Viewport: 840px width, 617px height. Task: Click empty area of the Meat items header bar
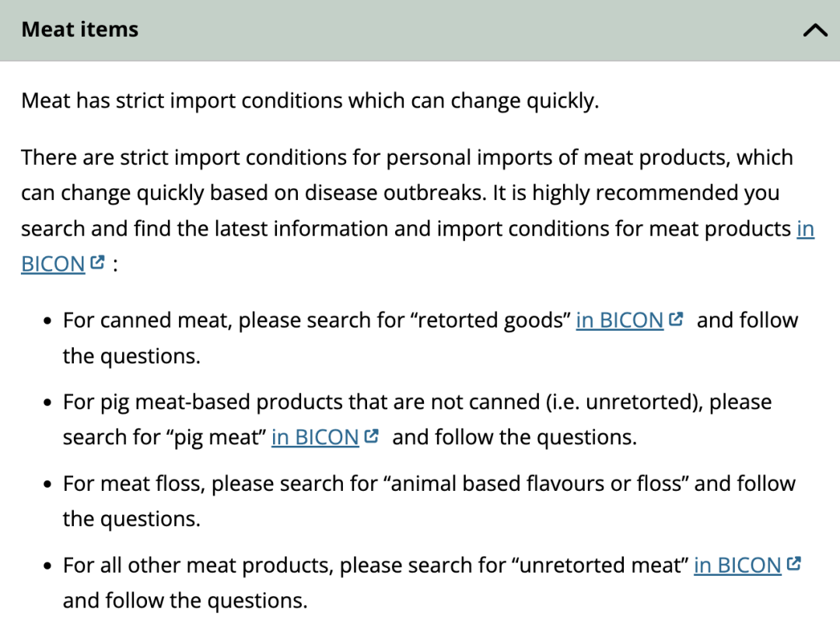click(467, 30)
